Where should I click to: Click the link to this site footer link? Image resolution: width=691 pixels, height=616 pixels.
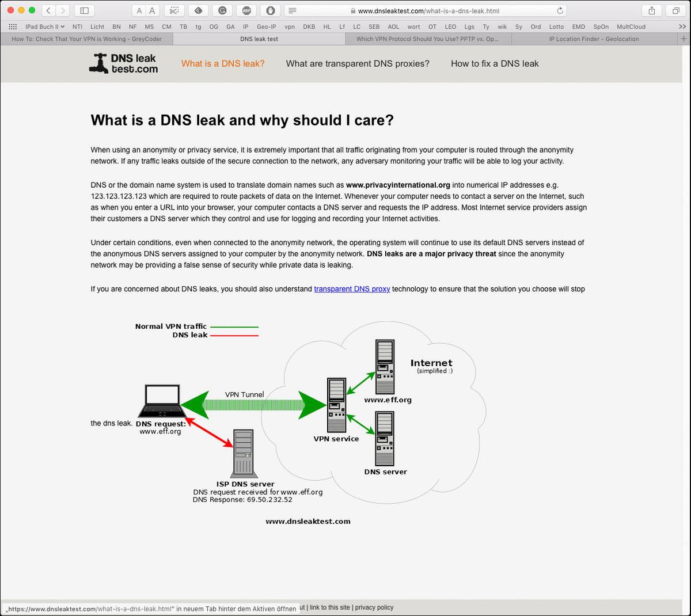pos(329,607)
